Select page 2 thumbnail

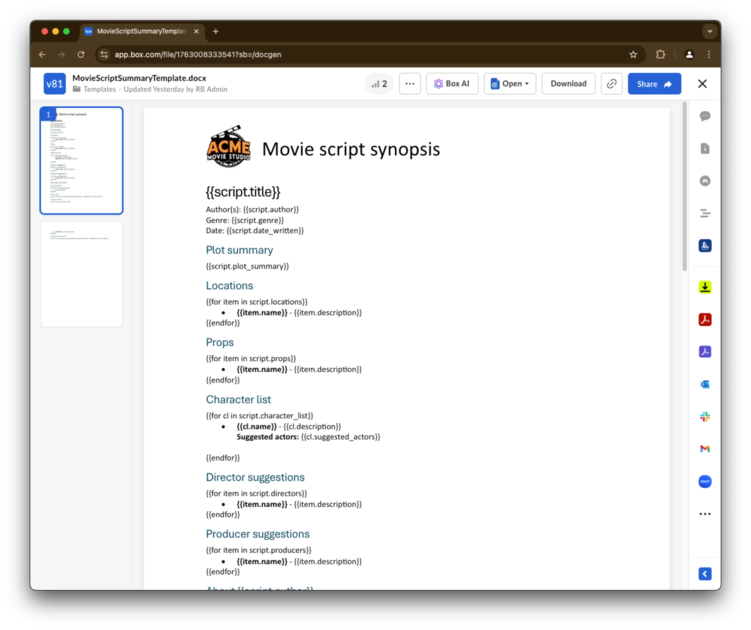click(81, 274)
